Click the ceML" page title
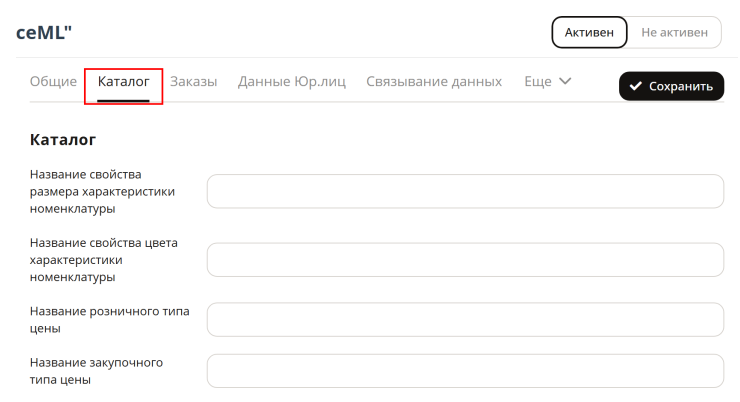The width and height of the screenshot is (740, 402). (44, 33)
